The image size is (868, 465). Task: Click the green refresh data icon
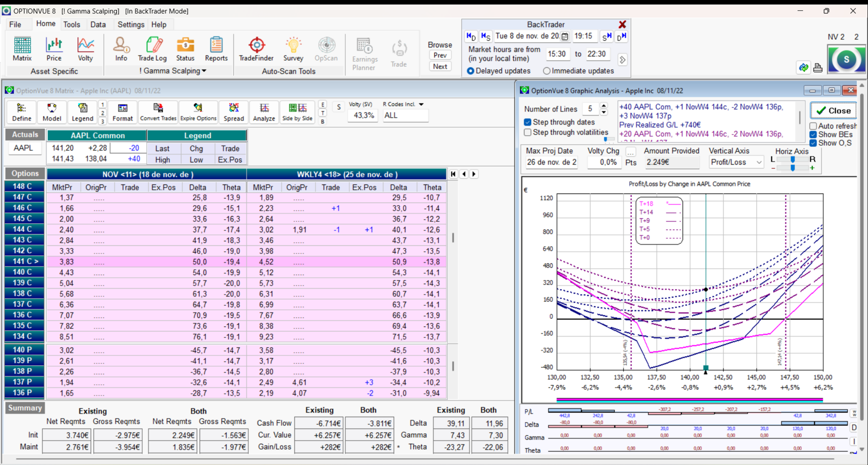click(804, 68)
